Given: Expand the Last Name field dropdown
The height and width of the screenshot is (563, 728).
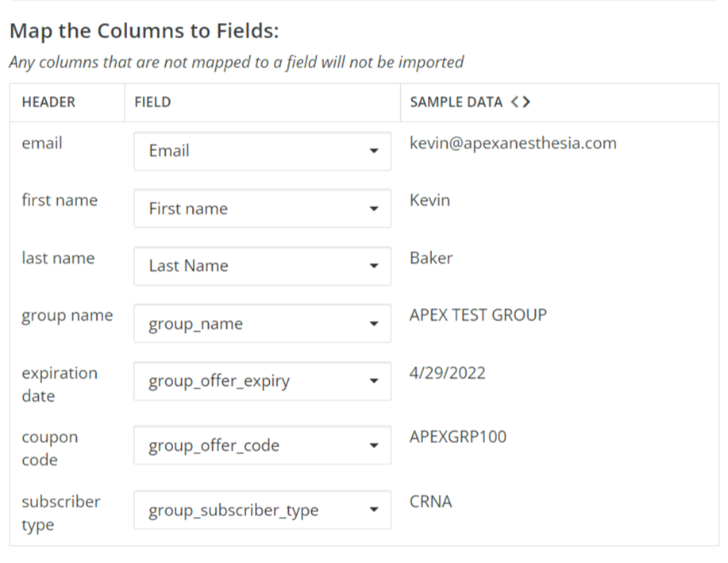Looking at the screenshot, I should point(262,266).
